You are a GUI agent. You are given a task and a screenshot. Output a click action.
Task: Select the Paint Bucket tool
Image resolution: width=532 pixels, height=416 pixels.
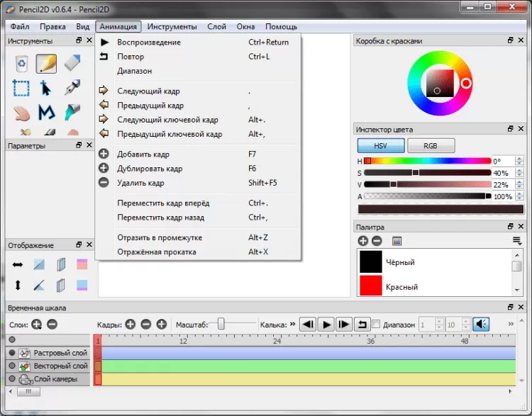point(72,112)
